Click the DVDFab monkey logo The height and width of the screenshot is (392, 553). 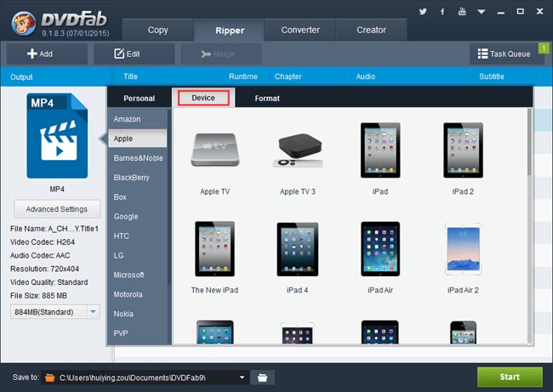(24, 24)
